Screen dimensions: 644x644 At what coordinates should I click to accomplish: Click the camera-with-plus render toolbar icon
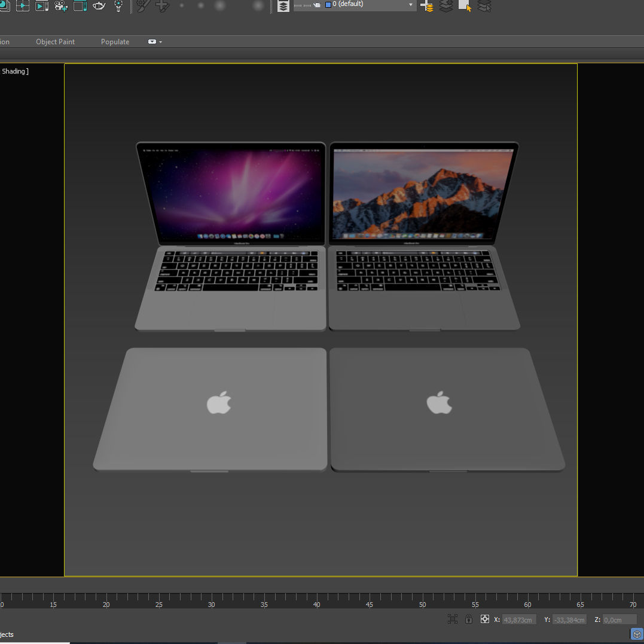(x=61, y=6)
